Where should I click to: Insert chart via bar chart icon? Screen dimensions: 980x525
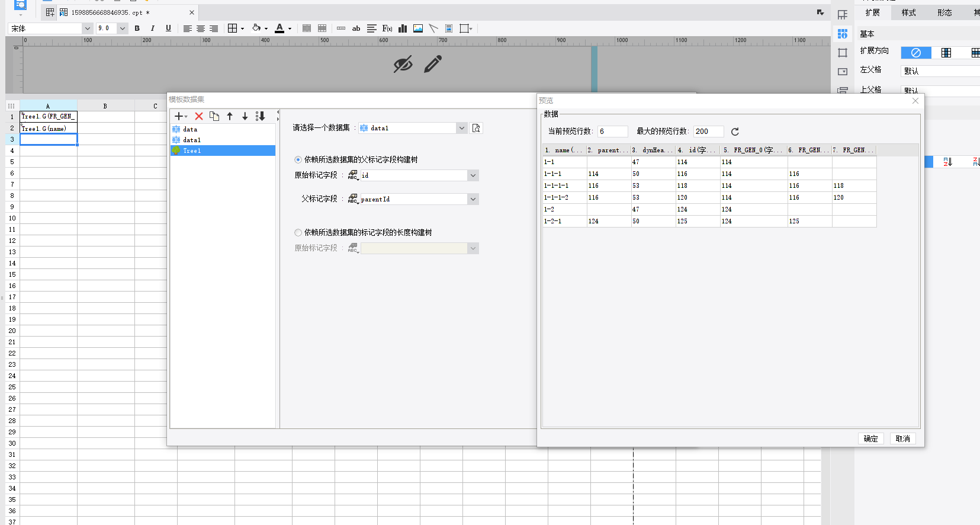403,28
